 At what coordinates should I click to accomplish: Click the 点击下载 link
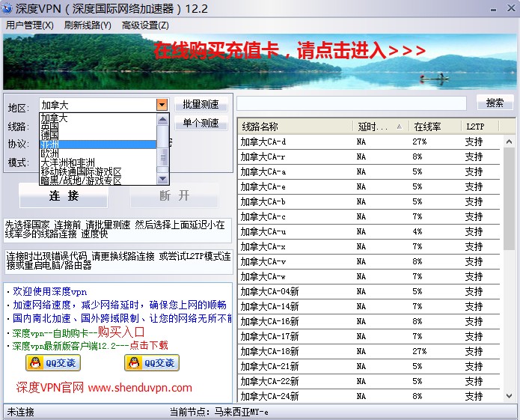coord(149,345)
